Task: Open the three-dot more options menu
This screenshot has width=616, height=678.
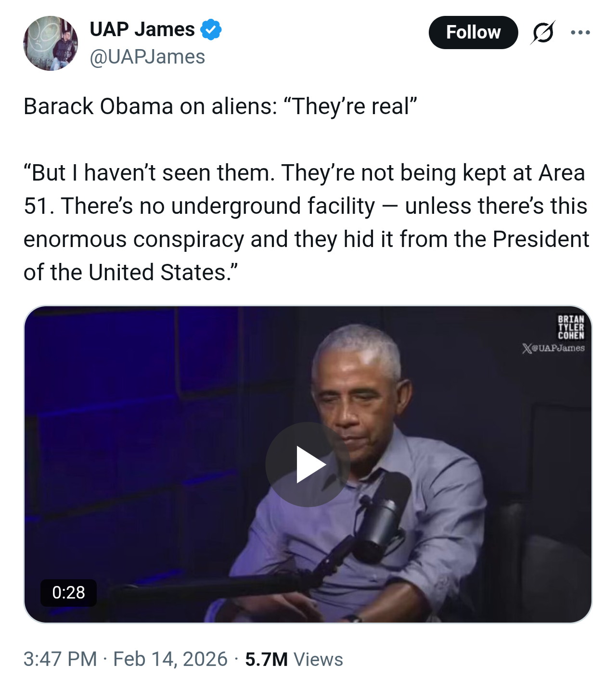Action: [580, 33]
